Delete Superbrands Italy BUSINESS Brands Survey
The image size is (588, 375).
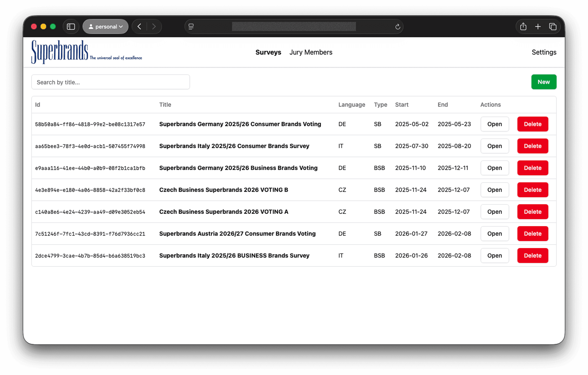[x=532, y=256]
